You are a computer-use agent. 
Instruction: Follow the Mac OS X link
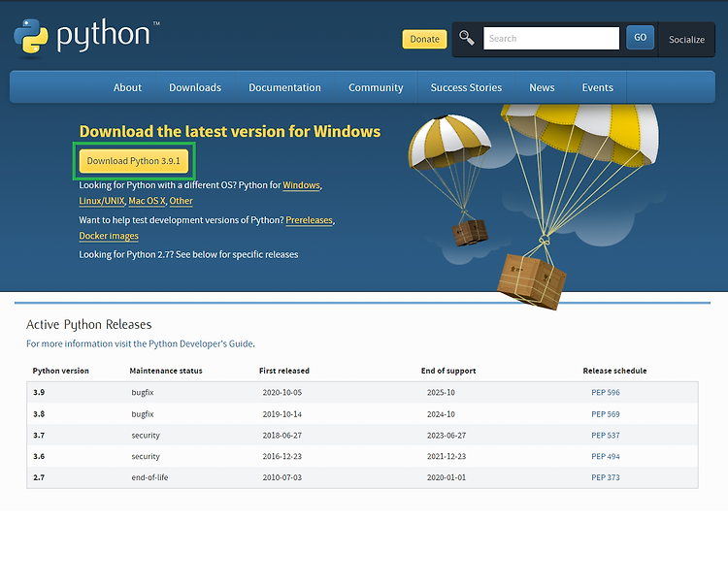pyautogui.click(x=147, y=201)
